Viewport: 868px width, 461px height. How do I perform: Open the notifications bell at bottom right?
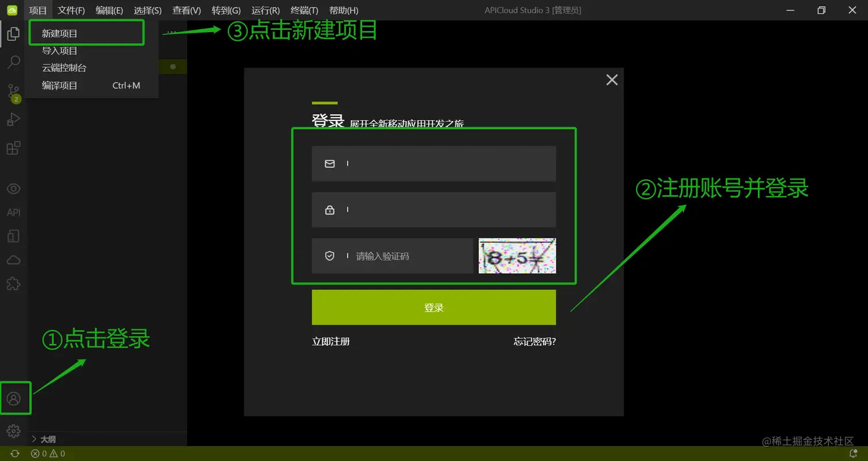852,454
